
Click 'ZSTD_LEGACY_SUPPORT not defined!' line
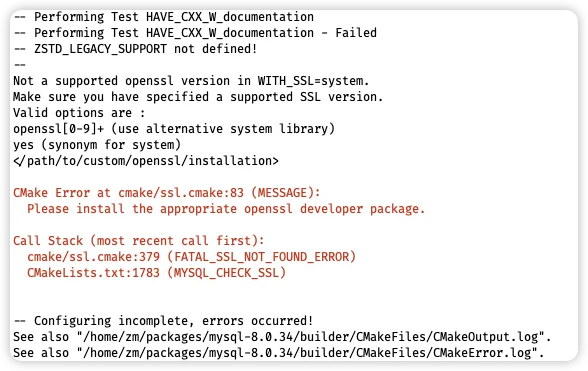tap(135, 49)
